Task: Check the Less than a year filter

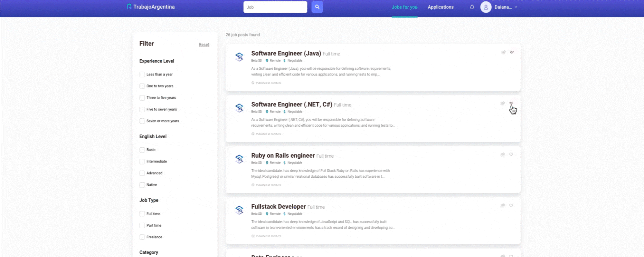Action: coord(142,74)
